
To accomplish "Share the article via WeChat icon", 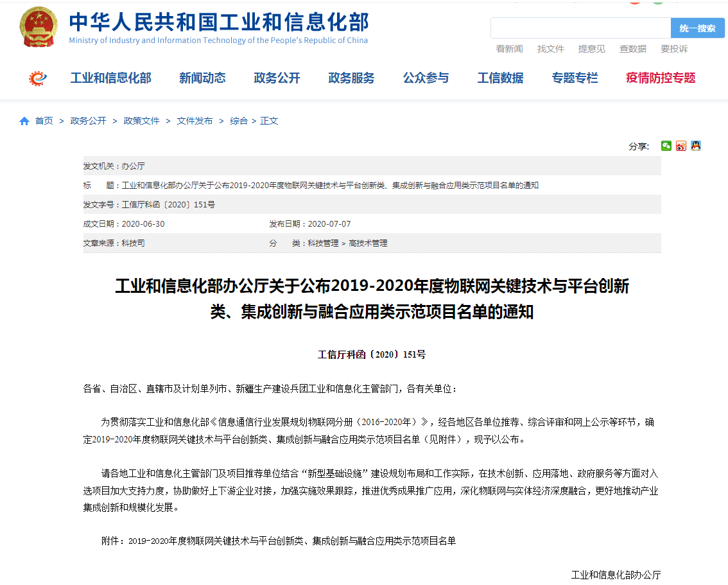I will [x=666, y=146].
